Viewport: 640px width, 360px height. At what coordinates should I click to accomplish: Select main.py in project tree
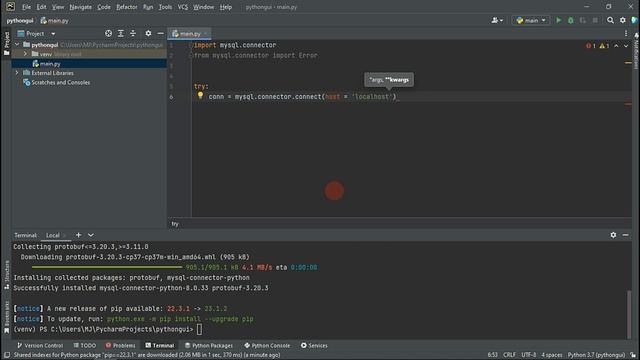point(50,64)
